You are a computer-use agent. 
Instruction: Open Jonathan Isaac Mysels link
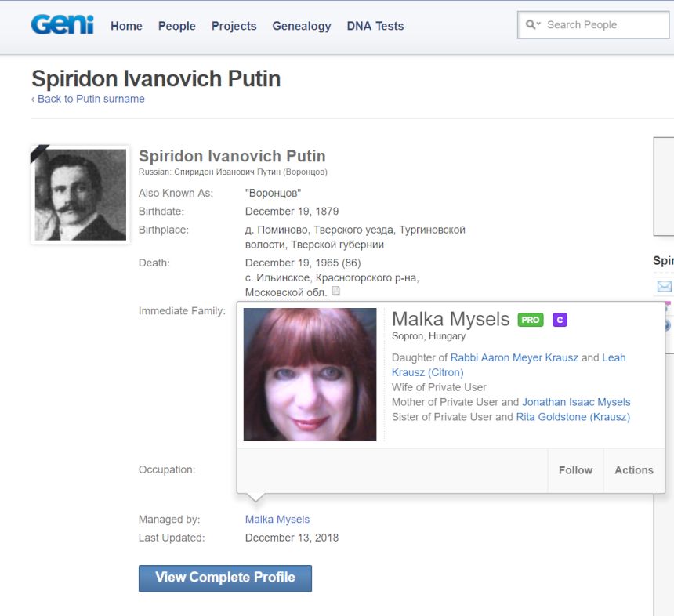[x=576, y=402]
